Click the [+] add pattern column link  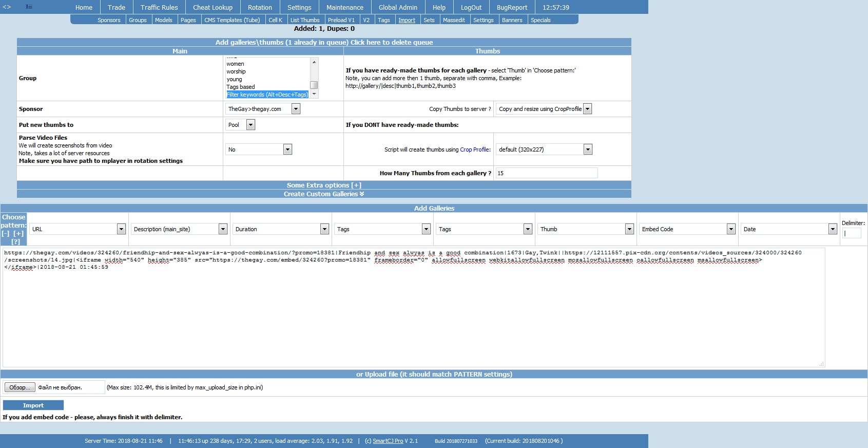pyautogui.click(x=18, y=233)
